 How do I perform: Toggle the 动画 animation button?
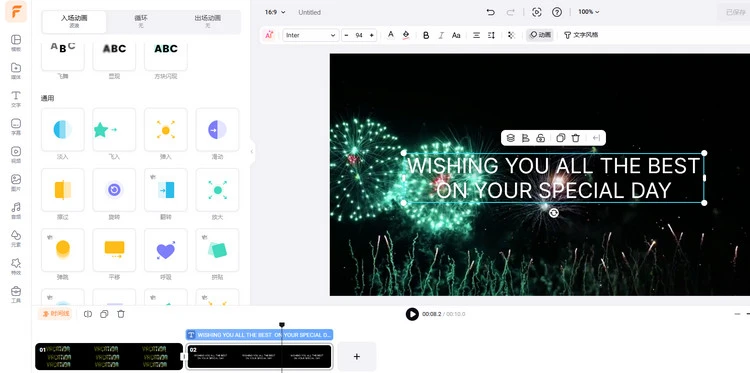pos(540,35)
